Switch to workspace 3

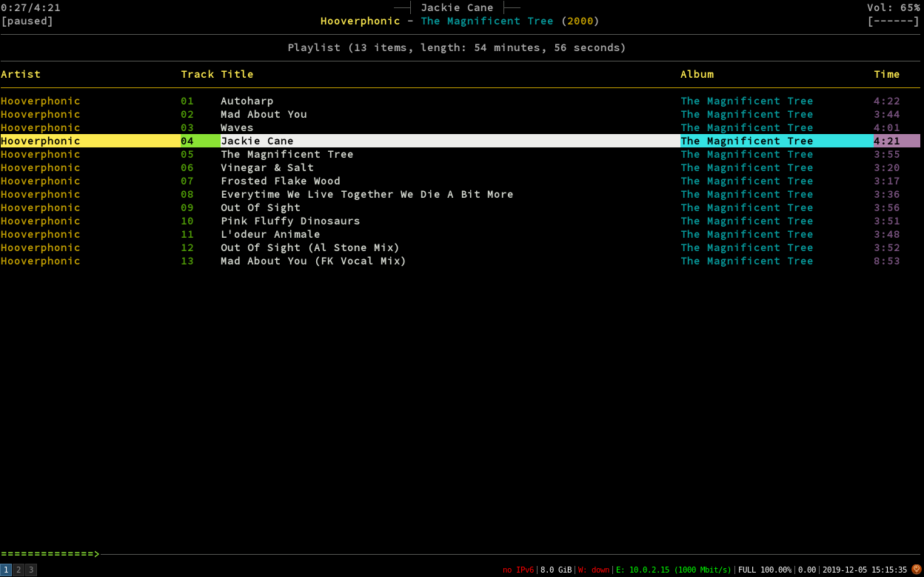[x=31, y=570]
